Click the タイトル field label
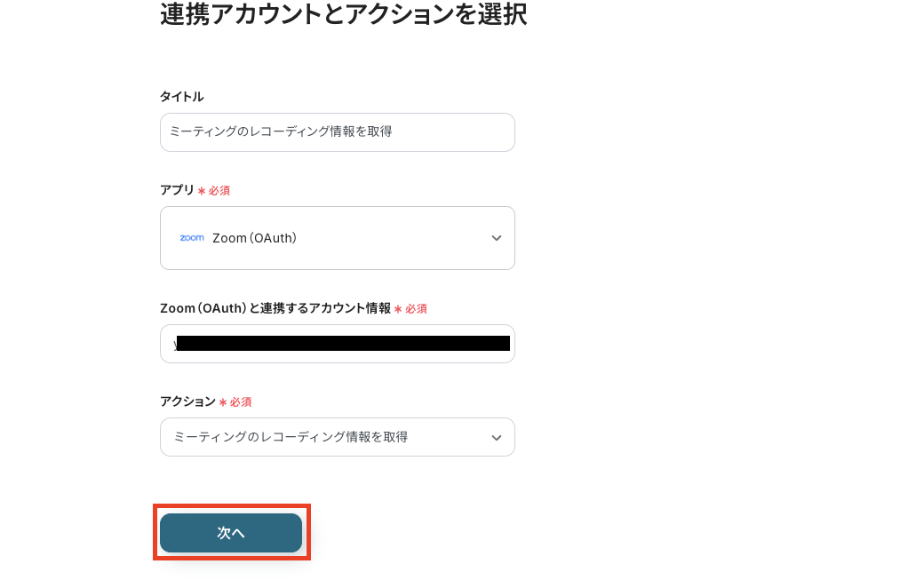This screenshot has width=908, height=588. pos(181,97)
